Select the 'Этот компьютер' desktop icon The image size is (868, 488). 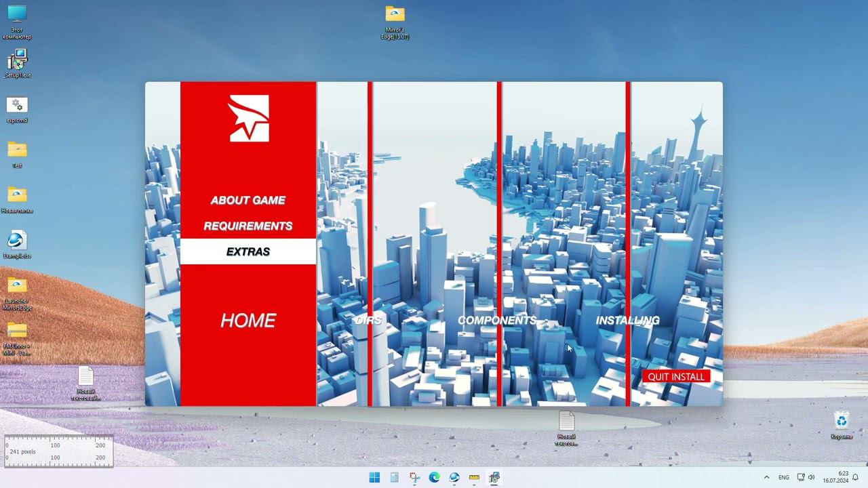coord(17,22)
